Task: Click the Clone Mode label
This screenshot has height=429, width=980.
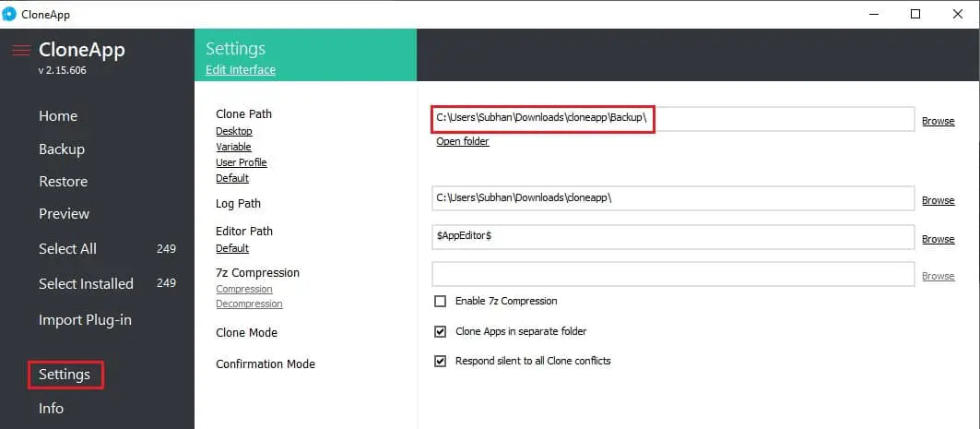Action: pyautogui.click(x=246, y=332)
